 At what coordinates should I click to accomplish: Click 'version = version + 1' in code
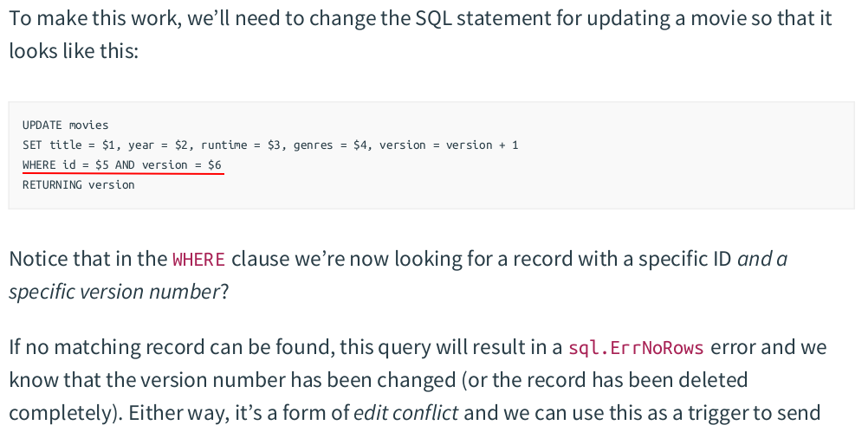pyautogui.click(x=449, y=145)
